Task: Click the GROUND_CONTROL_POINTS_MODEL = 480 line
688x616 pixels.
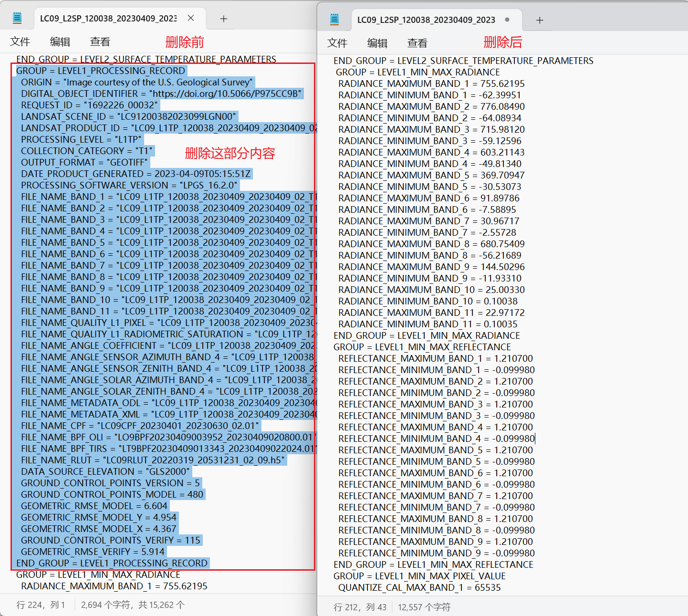Action: click(x=113, y=494)
